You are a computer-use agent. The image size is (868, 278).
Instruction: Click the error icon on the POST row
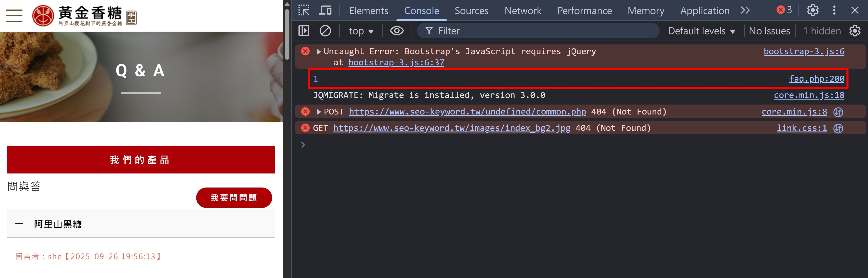[x=305, y=112]
